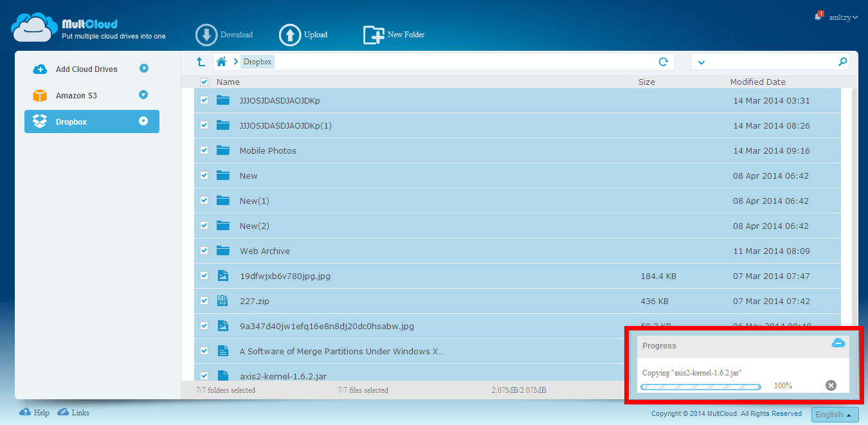Image resolution: width=868 pixels, height=425 pixels.
Task: Select the New Folder icon
Action: click(x=374, y=35)
